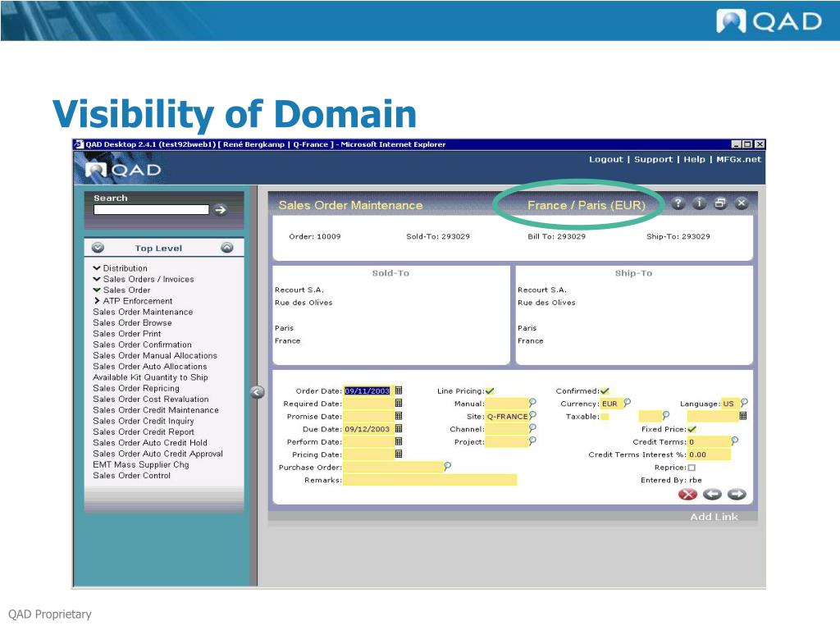Toggle the Fixed Price checkbox
The image size is (840, 630).
692,429
